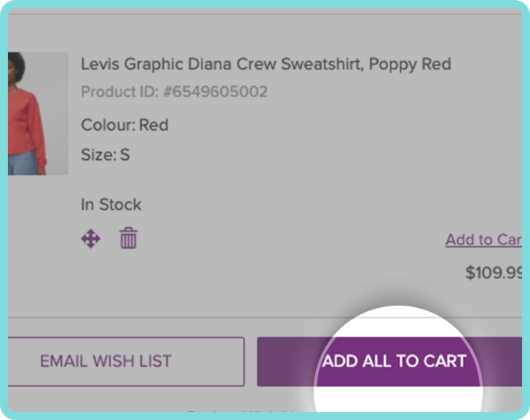Follow the Add to Cart link
530x420 pixels.
(484, 240)
